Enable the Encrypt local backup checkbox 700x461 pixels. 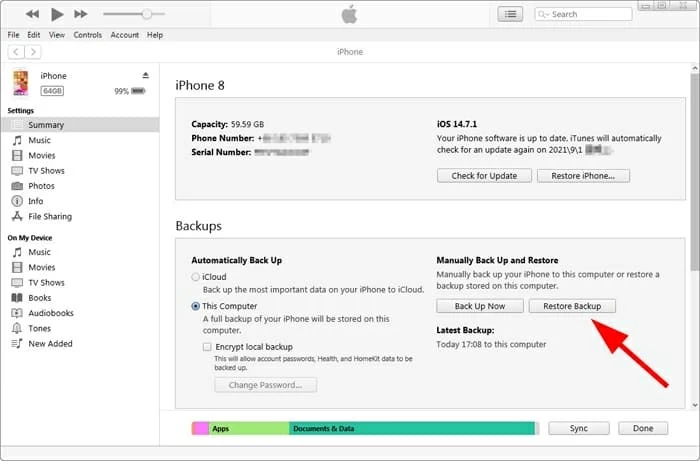pos(206,346)
